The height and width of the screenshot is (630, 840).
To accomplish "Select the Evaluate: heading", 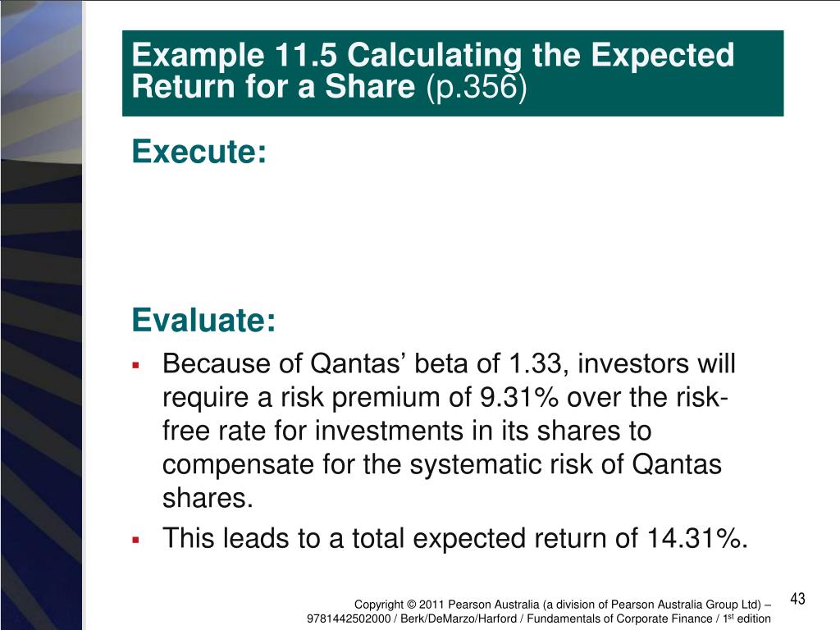I will tap(204, 321).
